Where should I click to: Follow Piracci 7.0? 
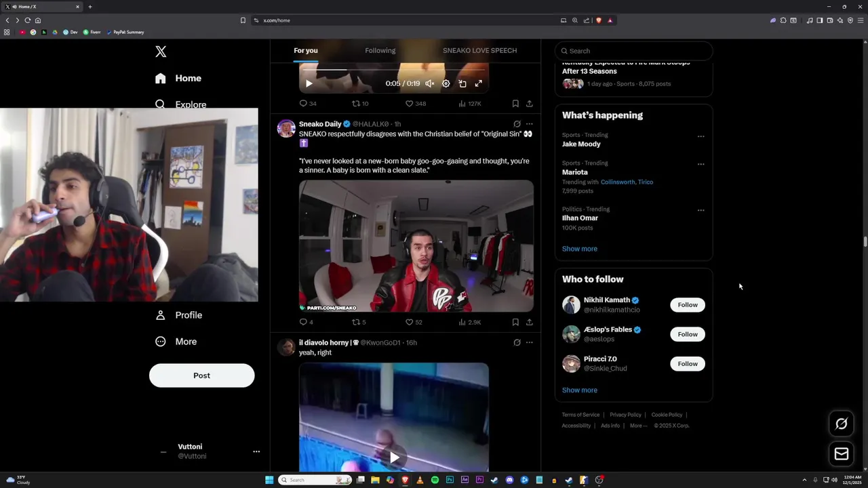(688, 364)
